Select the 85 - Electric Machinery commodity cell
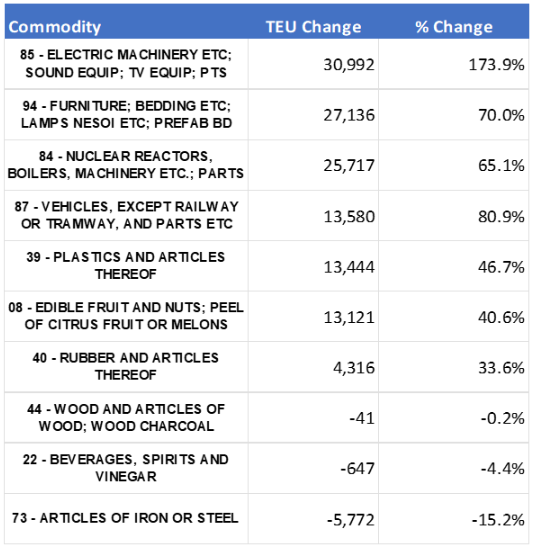The height and width of the screenshot is (548, 533). [x=126, y=64]
